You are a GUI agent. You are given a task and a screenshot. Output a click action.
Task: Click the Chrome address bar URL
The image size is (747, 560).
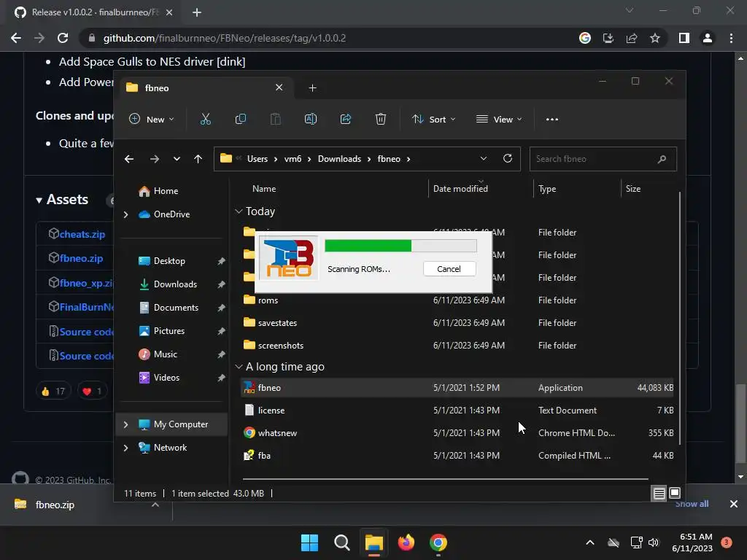click(225, 38)
